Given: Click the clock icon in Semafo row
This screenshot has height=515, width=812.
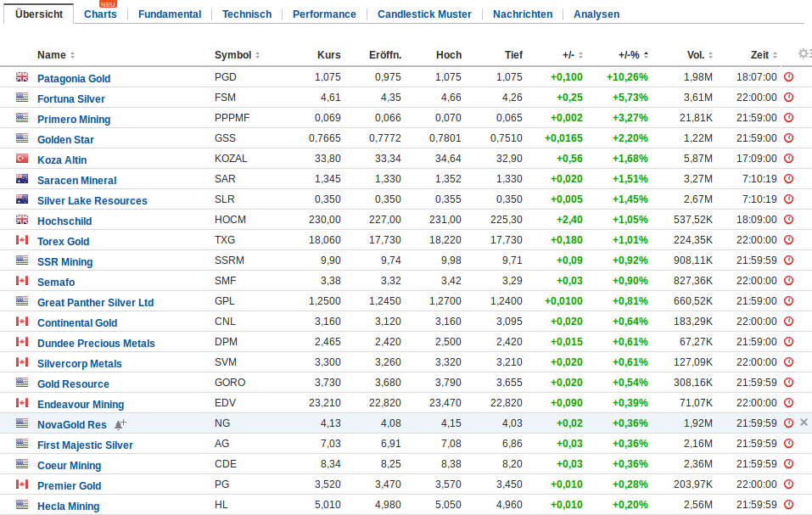Looking at the screenshot, I should point(789,281).
